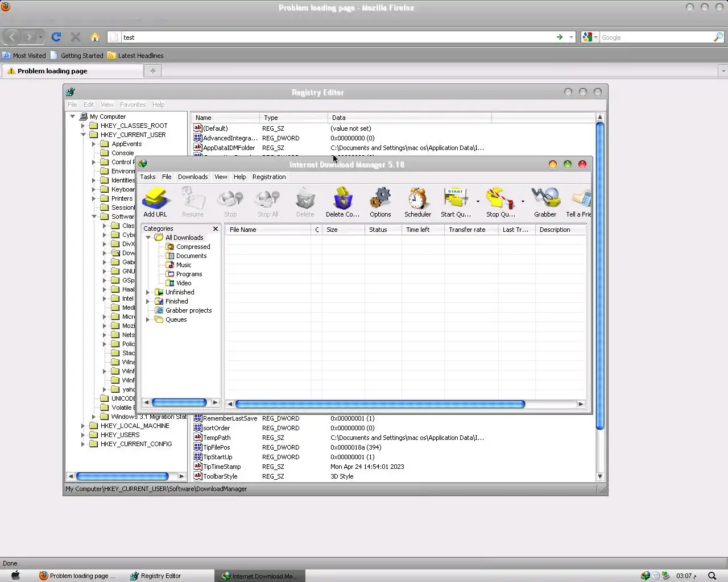Open the Downloads menu in IDM
Image resolution: width=728 pixels, height=582 pixels.
[193, 177]
